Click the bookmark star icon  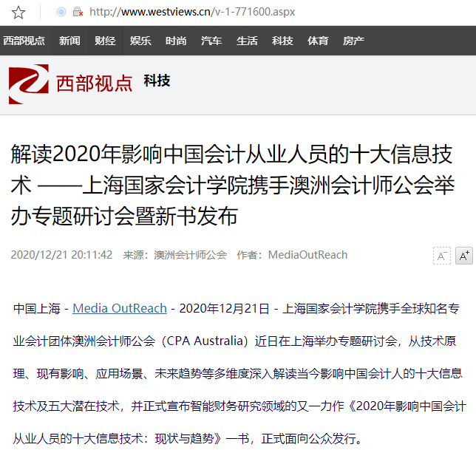tap(18, 13)
